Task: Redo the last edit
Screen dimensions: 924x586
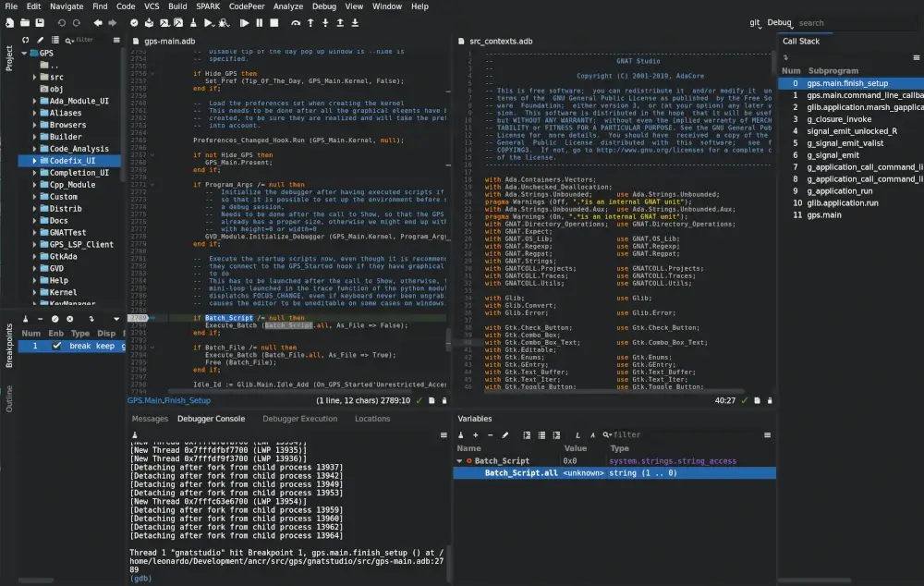Action: pos(76,23)
